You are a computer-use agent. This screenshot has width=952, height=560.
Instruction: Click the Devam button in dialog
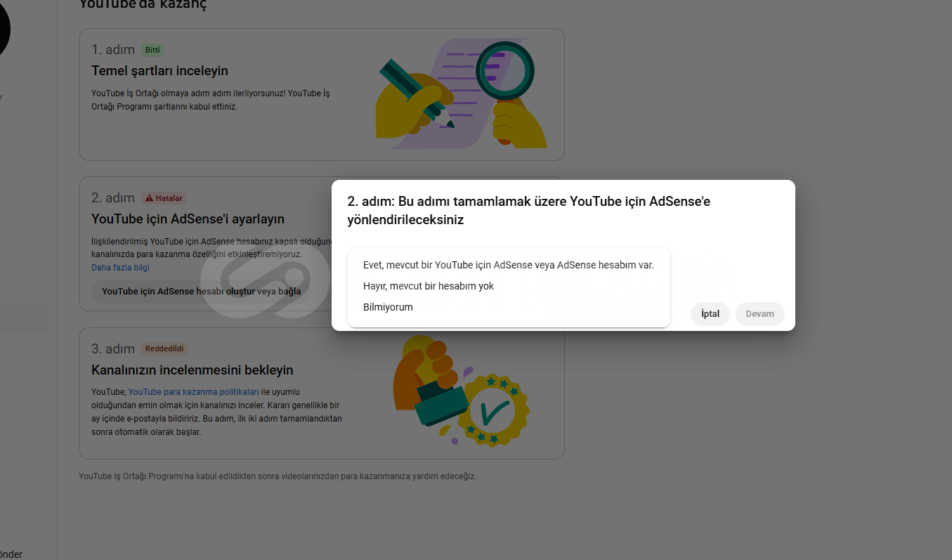(x=759, y=314)
